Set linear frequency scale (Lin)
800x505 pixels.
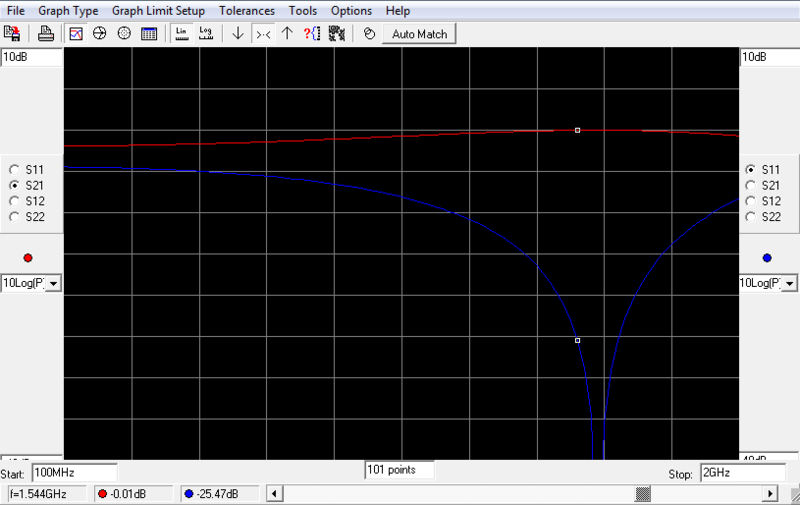[181, 34]
